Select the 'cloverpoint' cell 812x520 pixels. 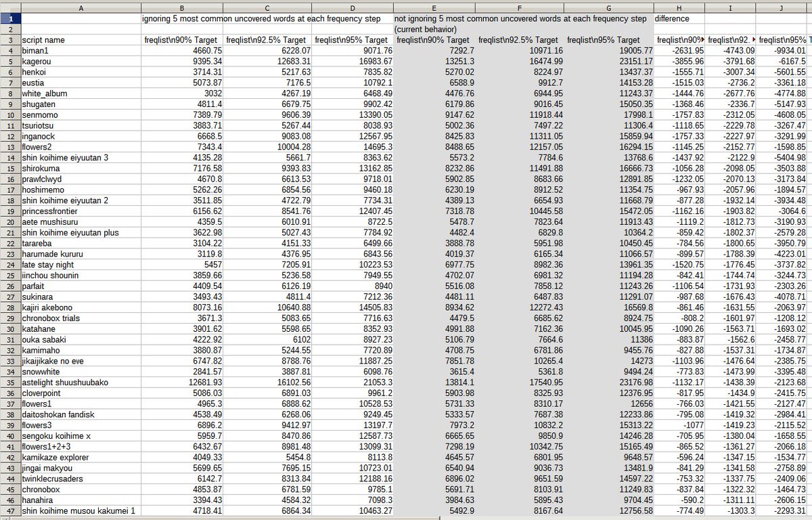point(81,393)
